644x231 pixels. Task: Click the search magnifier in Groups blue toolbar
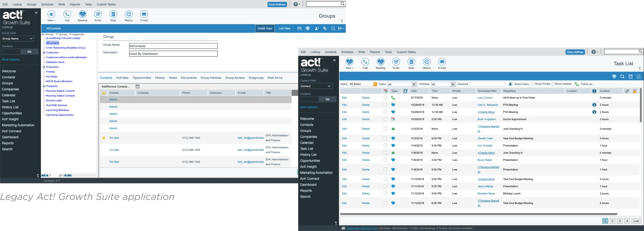click(x=333, y=29)
